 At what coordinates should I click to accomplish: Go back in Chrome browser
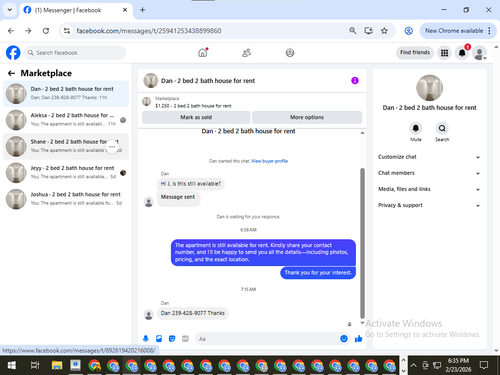pyautogui.click(x=11, y=31)
